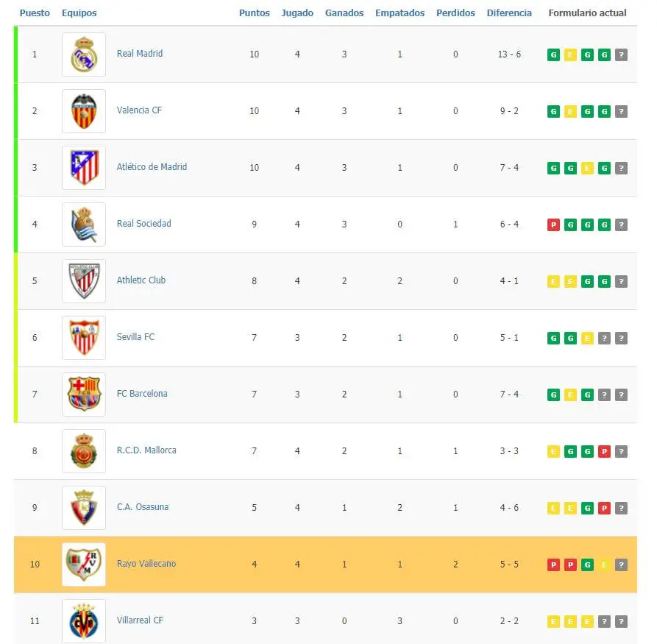Click the Rayo Vallecano crest

83,565
